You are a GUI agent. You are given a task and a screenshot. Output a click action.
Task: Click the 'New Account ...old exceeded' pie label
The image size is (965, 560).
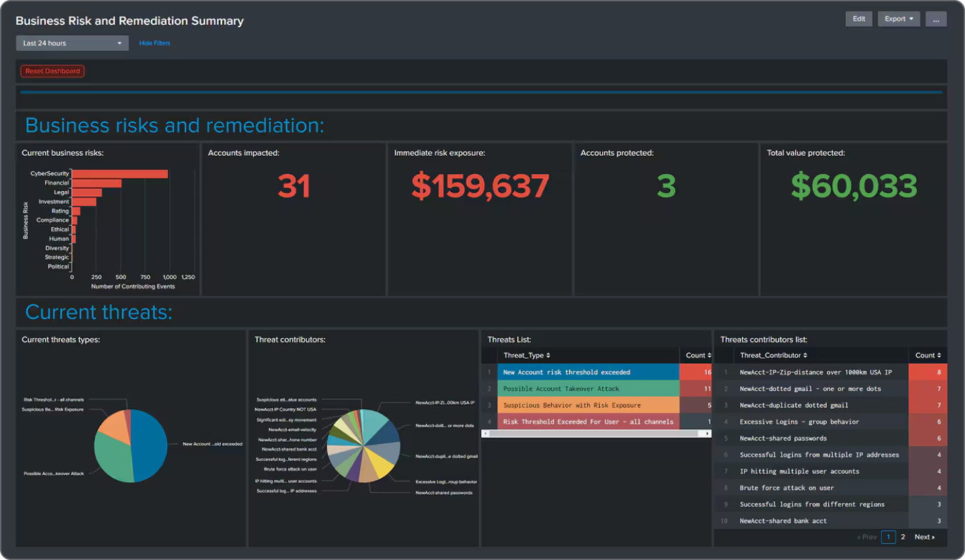[212, 444]
